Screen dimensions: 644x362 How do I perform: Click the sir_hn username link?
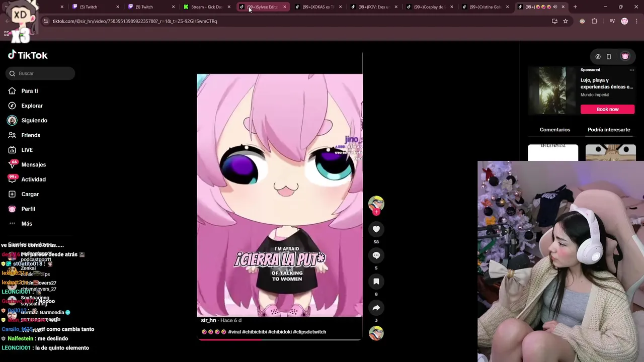coord(208,320)
